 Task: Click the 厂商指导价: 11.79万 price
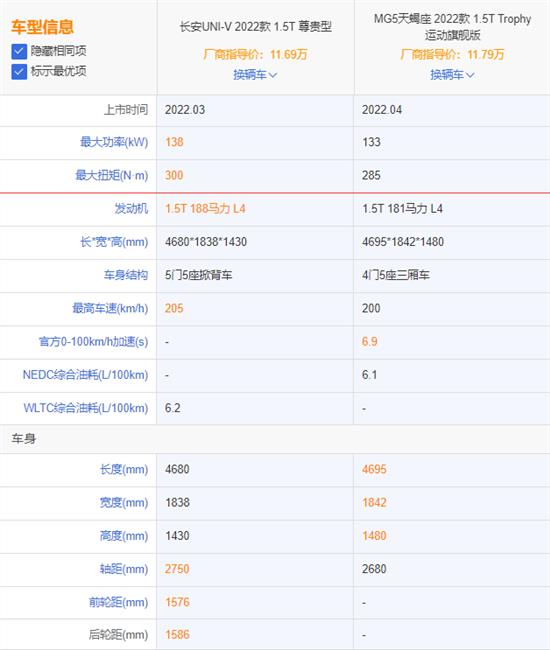click(x=452, y=55)
